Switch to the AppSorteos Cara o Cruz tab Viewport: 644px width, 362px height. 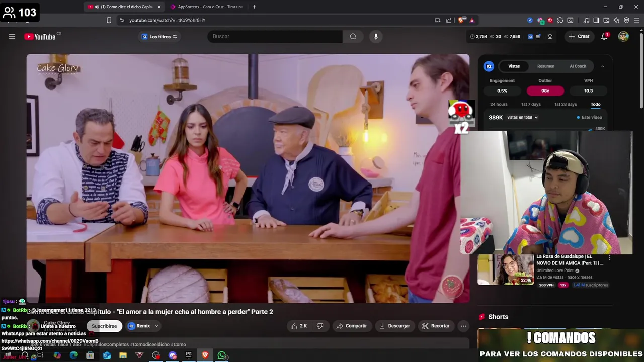point(207,7)
